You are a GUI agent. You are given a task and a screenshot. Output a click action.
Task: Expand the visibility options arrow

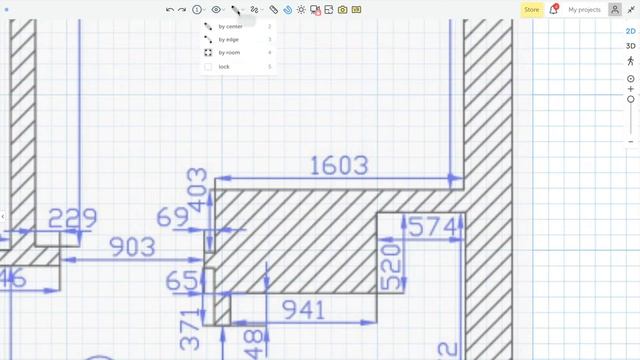tap(224, 10)
